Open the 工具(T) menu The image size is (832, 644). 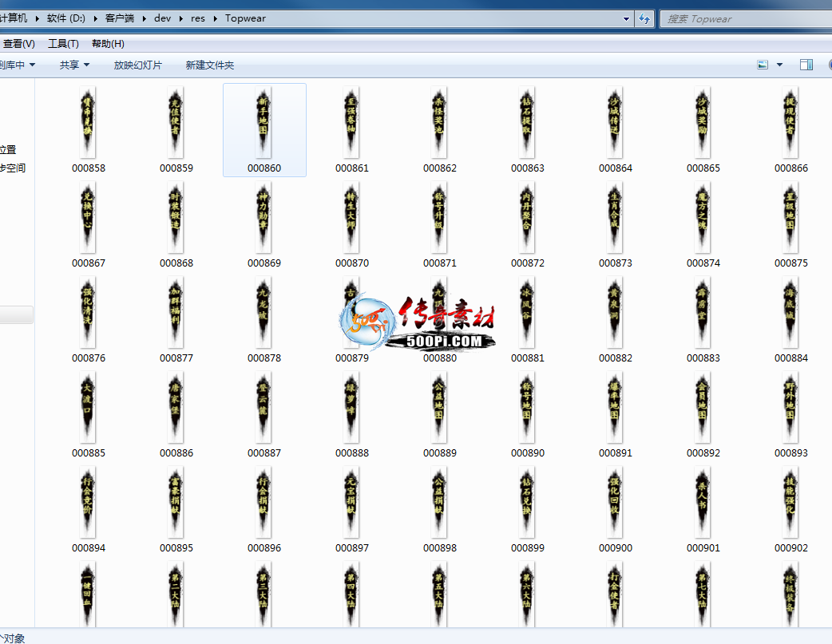coord(63,44)
